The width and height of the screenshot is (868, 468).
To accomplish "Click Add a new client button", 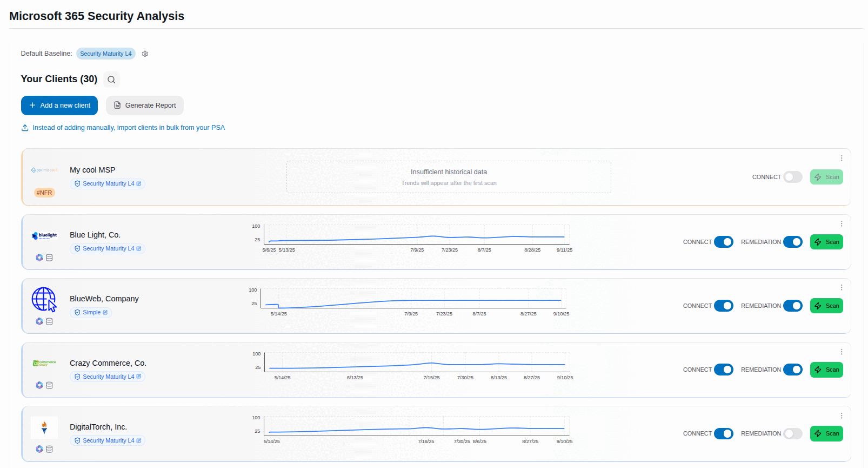I will (x=59, y=106).
